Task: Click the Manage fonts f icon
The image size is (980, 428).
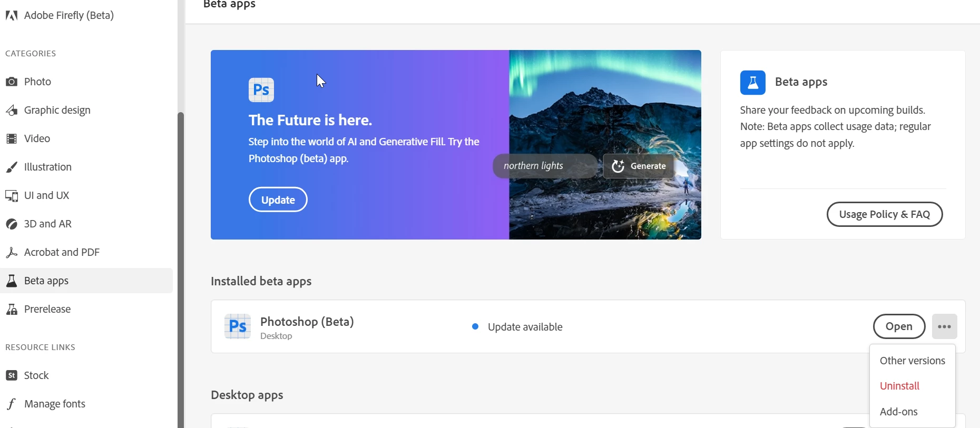Action: click(x=12, y=404)
